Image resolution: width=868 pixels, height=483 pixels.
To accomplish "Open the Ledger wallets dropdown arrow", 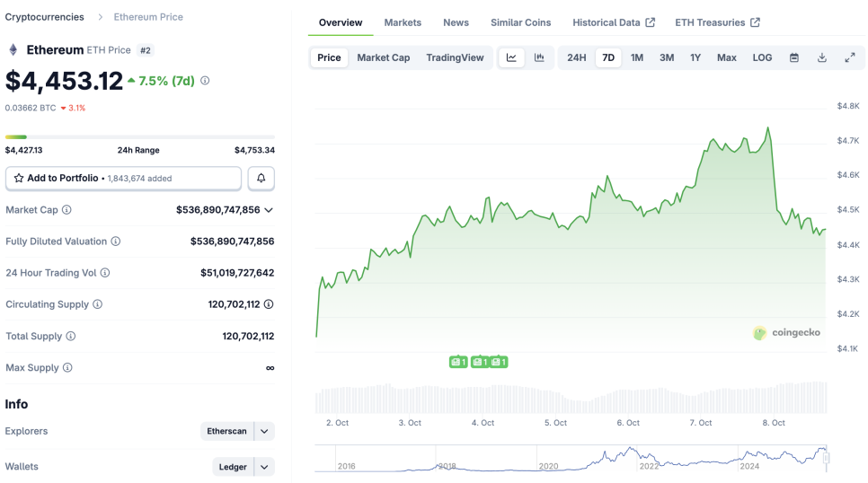I will 264,467.
